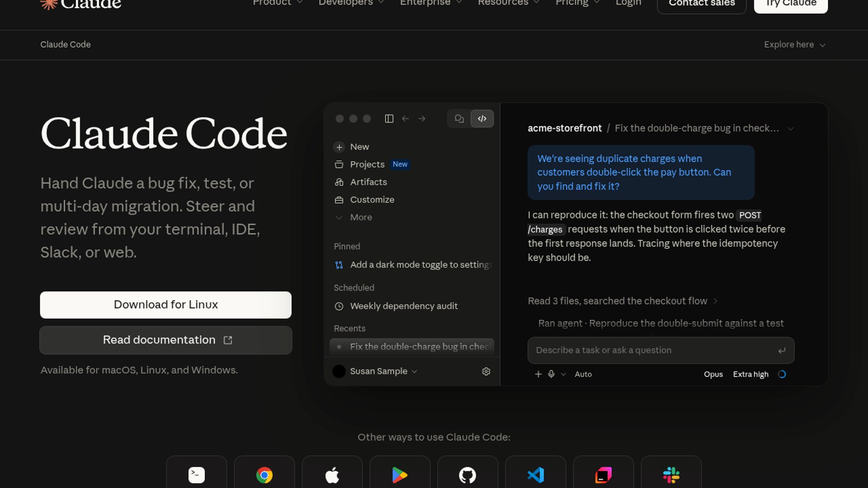This screenshot has height=488, width=868.
Task: Expand Read 3 files, searched checkout flow
Action: click(x=623, y=301)
